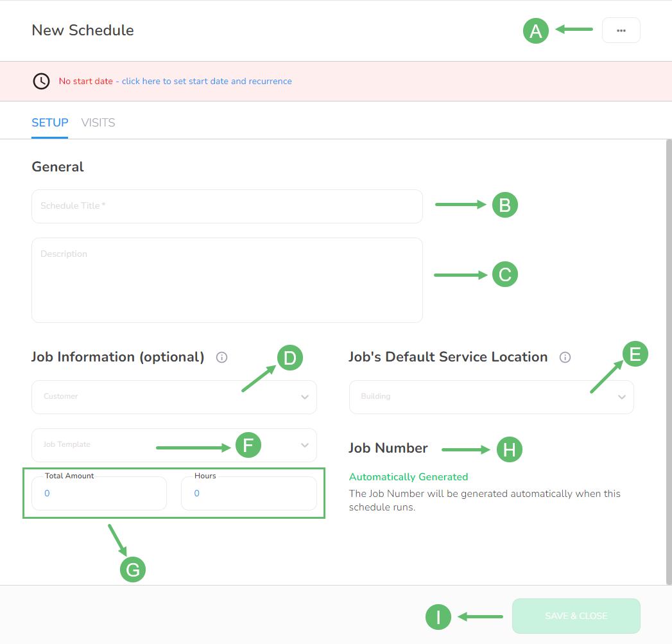The width and height of the screenshot is (672, 644).
Task: Open the three-dot more options menu
Action: tap(621, 30)
